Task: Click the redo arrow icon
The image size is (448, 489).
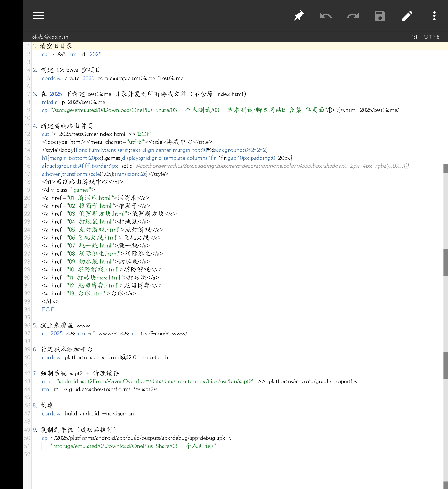Action: 353,16
